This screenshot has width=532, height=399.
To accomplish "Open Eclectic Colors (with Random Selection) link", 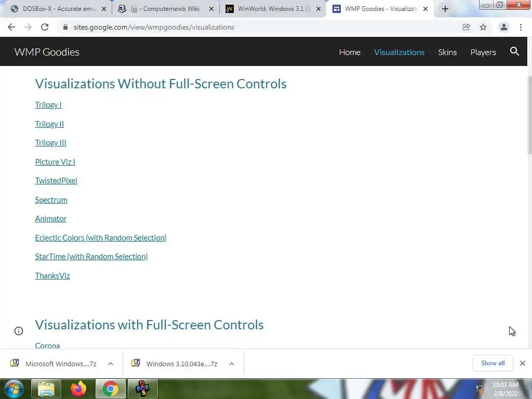I will coord(101,237).
